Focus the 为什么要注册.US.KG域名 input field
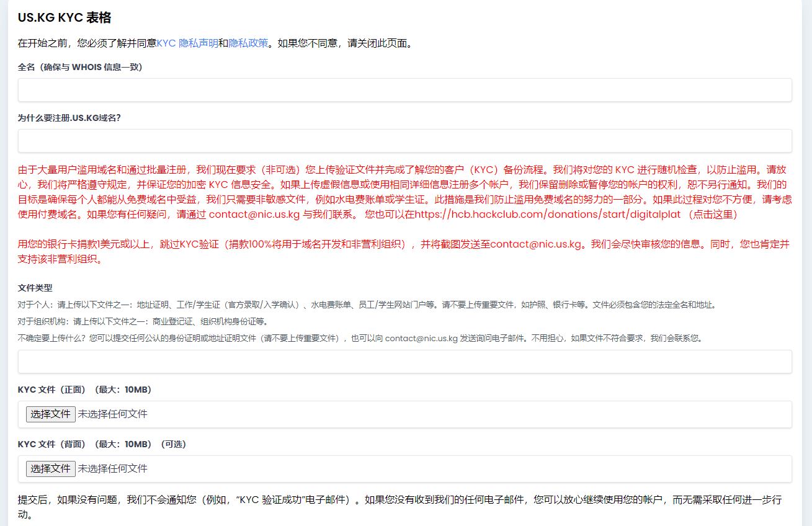This screenshot has height=526, width=812. pyautogui.click(x=405, y=141)
